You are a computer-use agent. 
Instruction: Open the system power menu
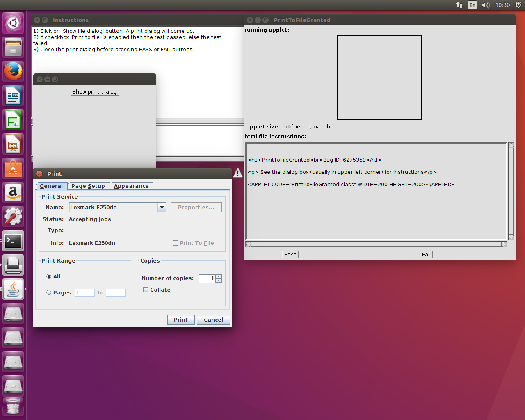pos(518,5)
